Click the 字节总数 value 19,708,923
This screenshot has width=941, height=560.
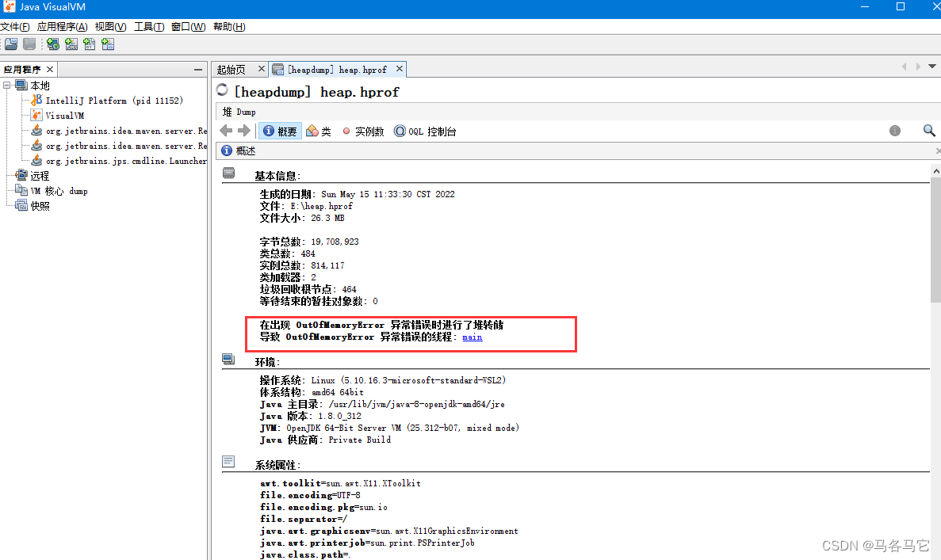click(x=335, y=241)
